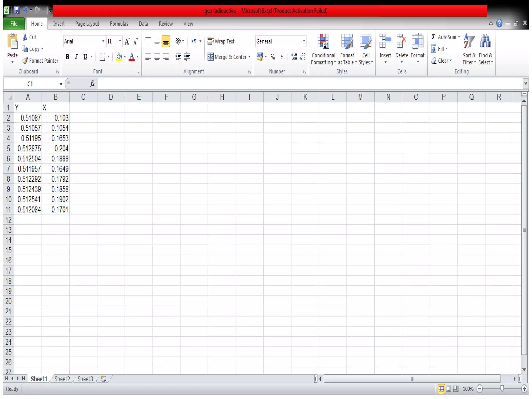This screenshot has height=399, width=532.
Task: Switch to the Formulas ribbon tab
Action: 119,24
